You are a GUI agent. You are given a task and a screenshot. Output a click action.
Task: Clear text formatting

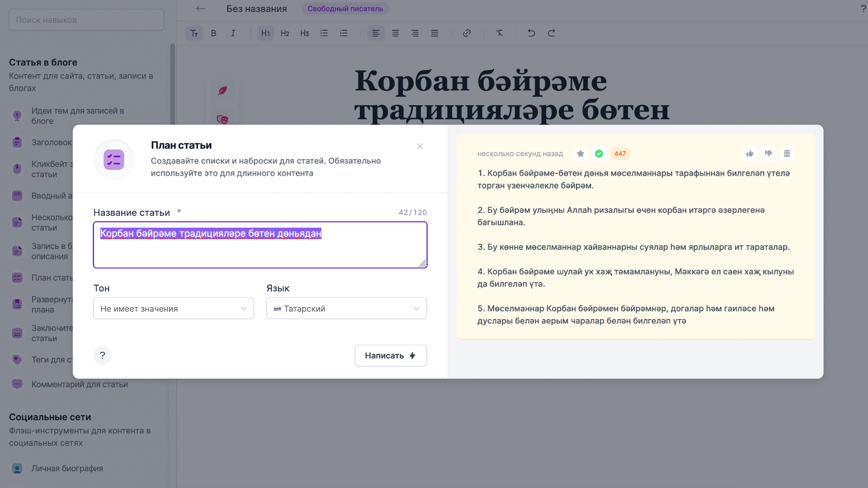tap(500, 33)
